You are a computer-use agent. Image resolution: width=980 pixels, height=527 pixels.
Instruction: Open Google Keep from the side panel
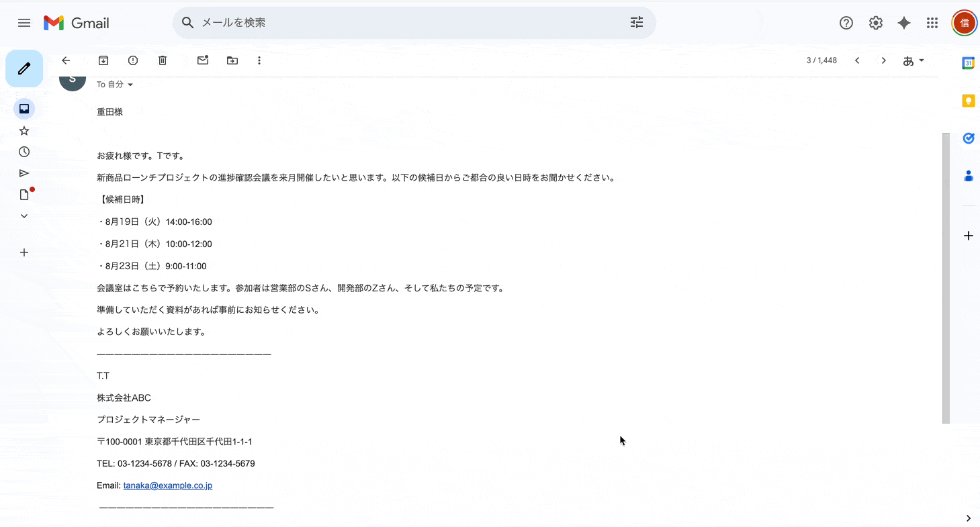click(968, 100)
